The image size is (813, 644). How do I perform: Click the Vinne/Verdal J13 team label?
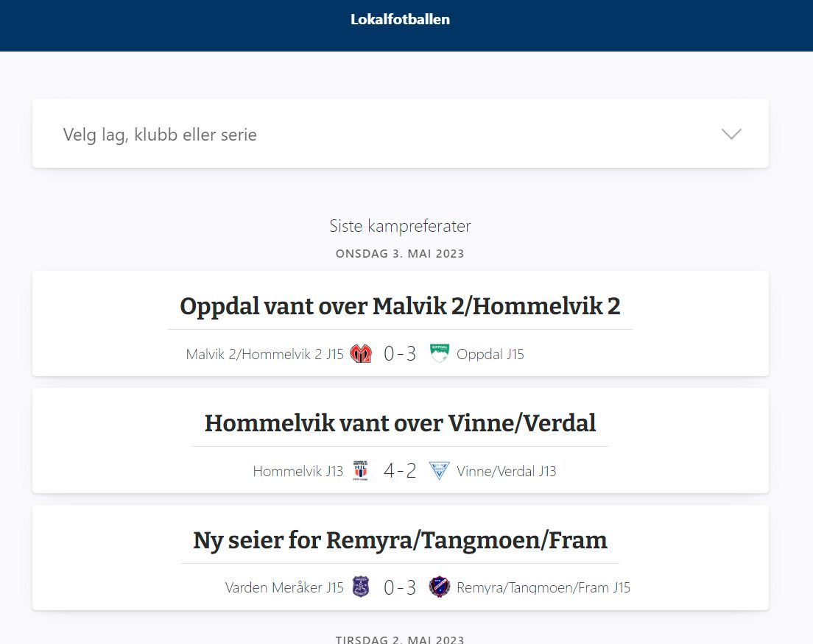point(507,470)
